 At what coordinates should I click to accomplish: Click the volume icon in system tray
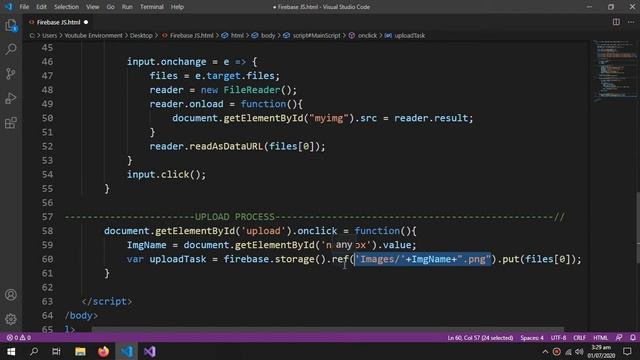point(580,351)
